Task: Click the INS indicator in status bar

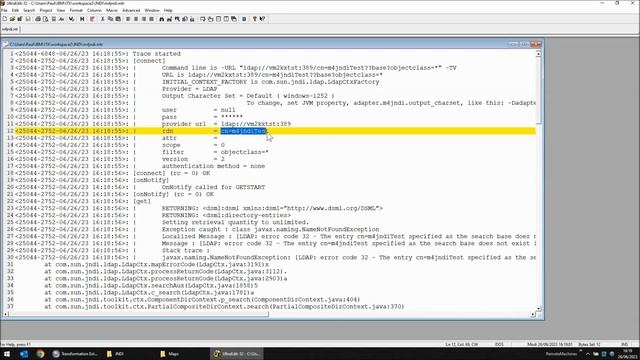Action: [x=624, y=344]
